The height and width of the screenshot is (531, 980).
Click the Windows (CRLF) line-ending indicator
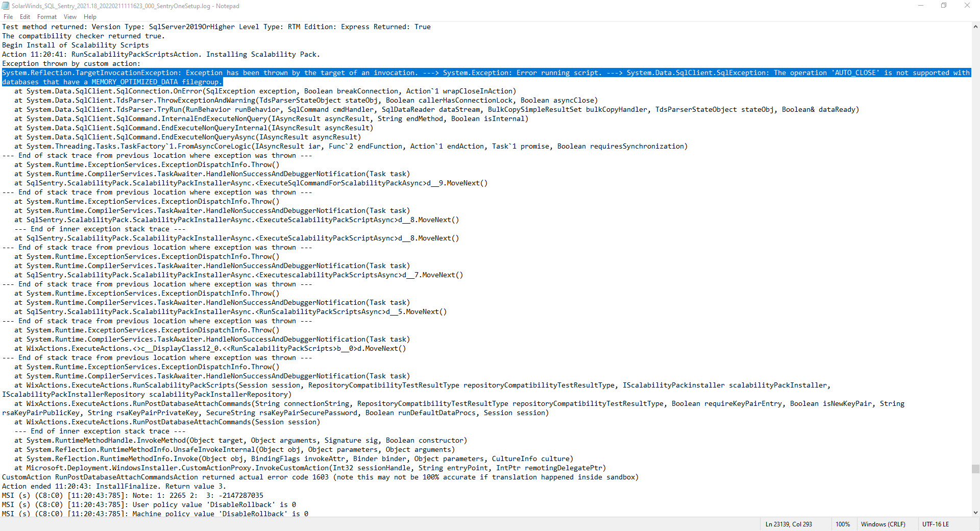(x=883, y=524)
